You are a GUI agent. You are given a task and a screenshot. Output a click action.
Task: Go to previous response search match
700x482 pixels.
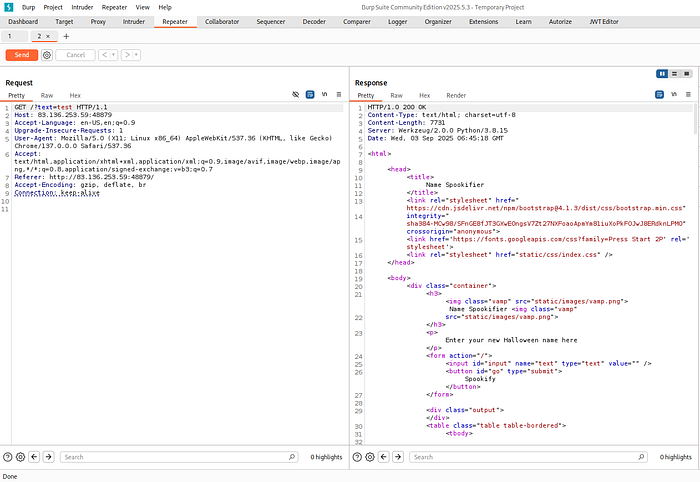(384, 457)
